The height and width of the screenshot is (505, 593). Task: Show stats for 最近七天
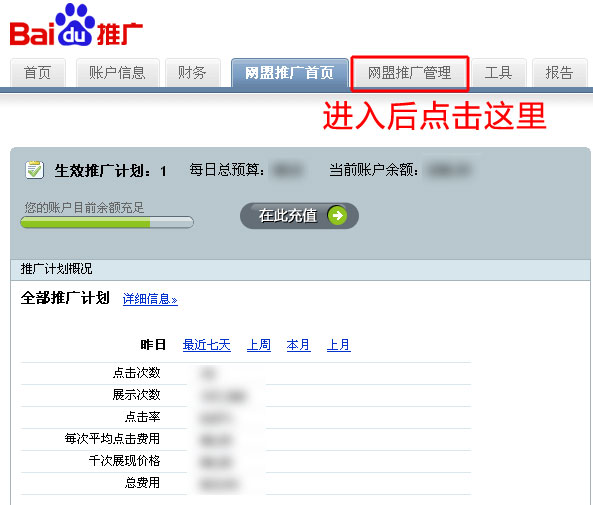click(206, 345)
